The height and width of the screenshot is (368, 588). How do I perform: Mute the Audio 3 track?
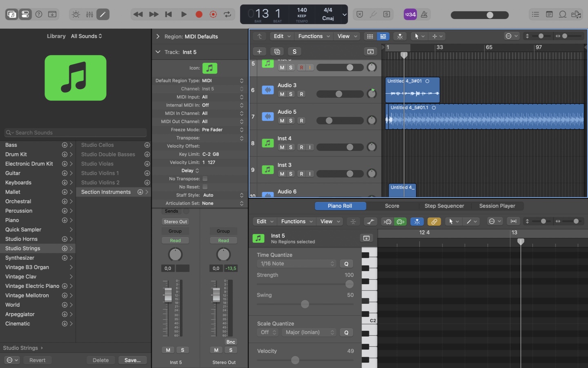click(x=282, y=94)
